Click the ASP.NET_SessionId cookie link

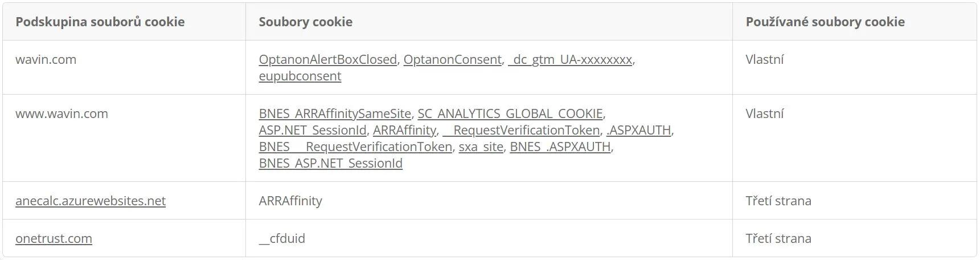point(313,130)
